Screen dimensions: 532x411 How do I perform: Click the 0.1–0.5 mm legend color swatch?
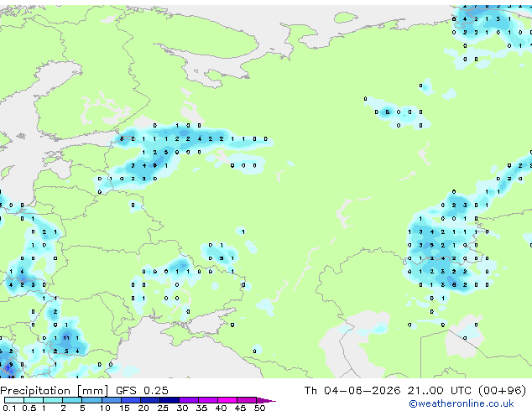(14, 400)
